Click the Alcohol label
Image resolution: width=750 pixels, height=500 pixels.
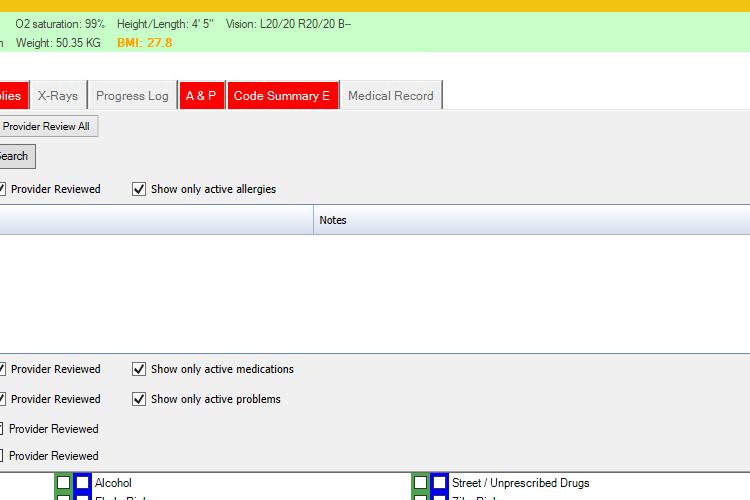click(113, 483)
